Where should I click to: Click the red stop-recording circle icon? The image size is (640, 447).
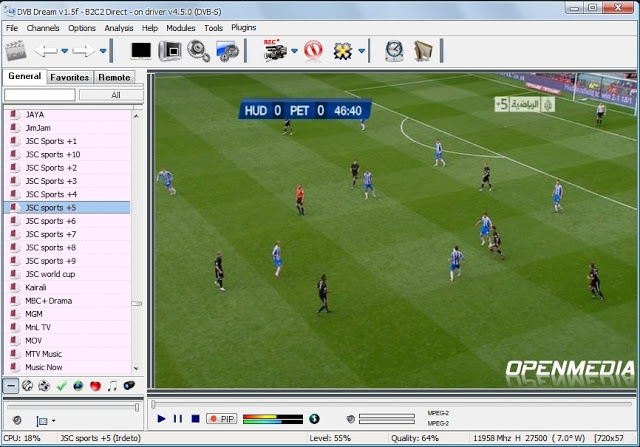pos(313,50)
